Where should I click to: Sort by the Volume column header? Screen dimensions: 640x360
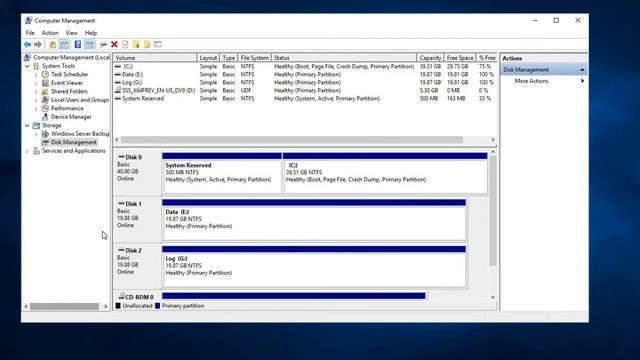(x=155, y=58)
